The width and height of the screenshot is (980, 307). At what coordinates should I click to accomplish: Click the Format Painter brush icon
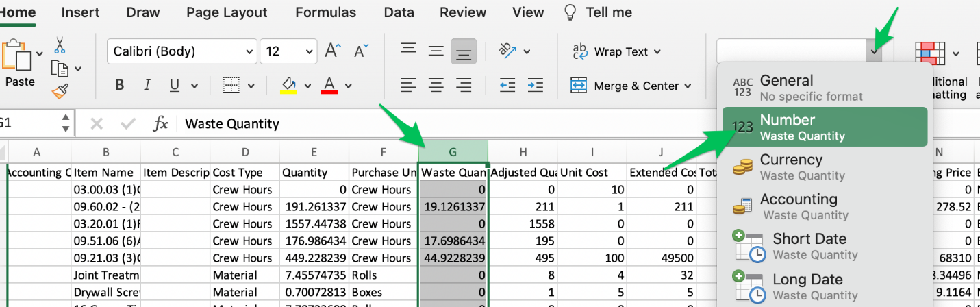click(x=60, y=91)
